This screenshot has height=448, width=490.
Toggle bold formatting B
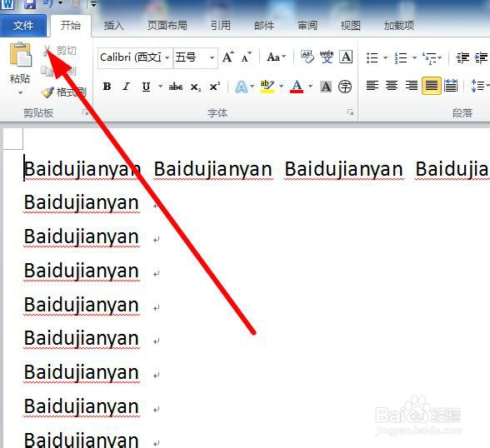107,86
